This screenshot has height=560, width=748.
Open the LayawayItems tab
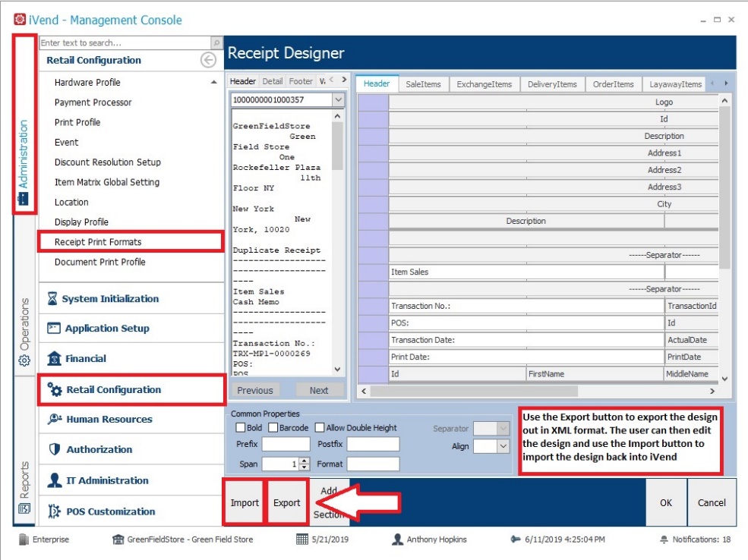click(x=675, y=84)
